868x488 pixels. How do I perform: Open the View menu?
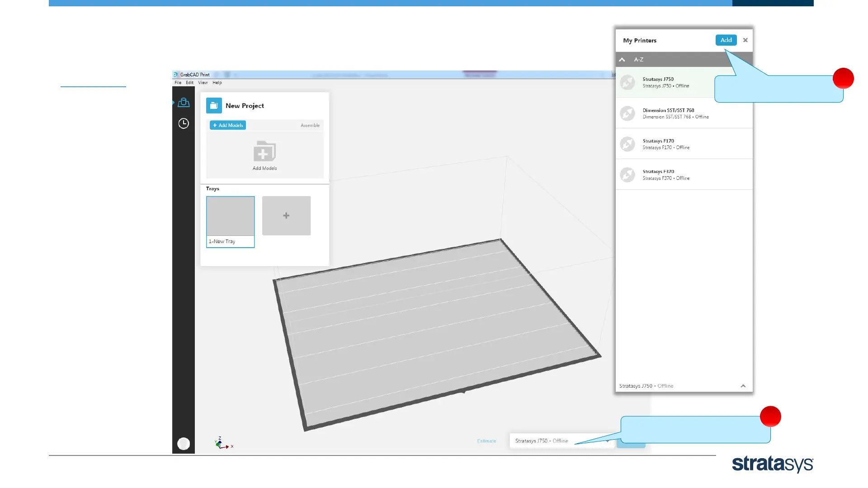pyautogui.click(x=203, y=83)
